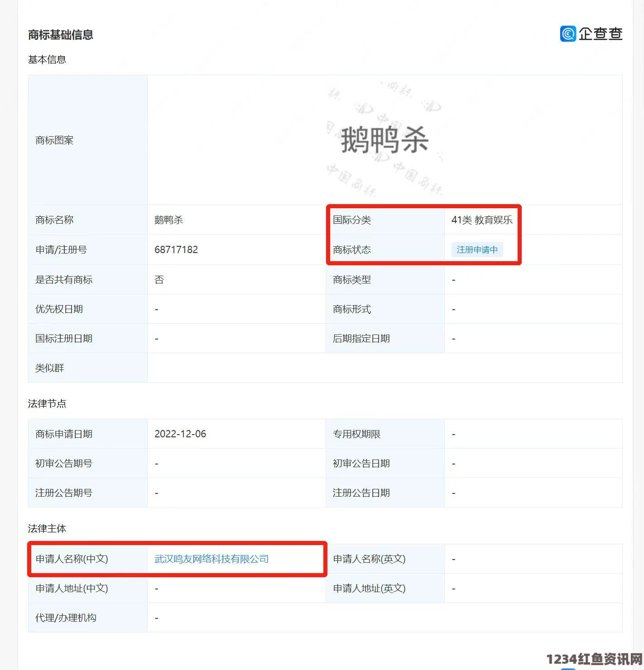Click the 国标注册日期 label
The height and width of the screenshot is (670, 644).
click(64, 339)
